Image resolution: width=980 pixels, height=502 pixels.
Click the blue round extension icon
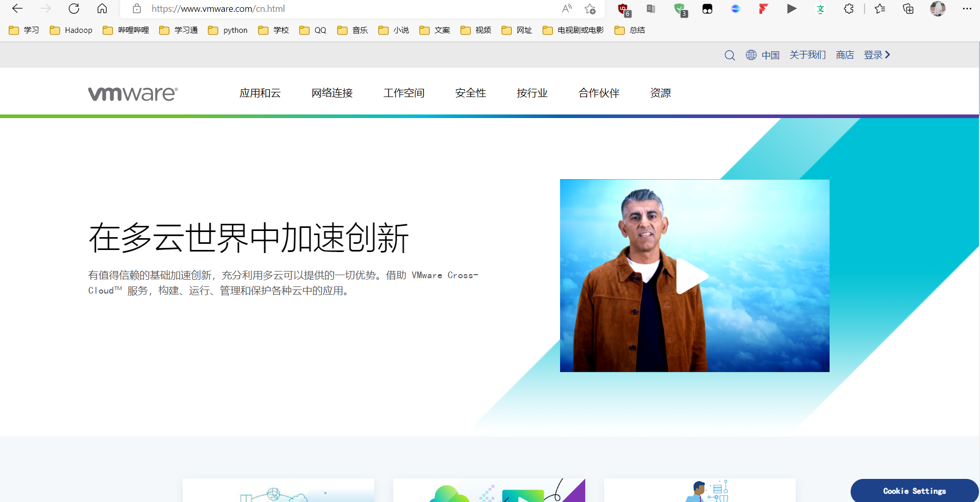736,9
